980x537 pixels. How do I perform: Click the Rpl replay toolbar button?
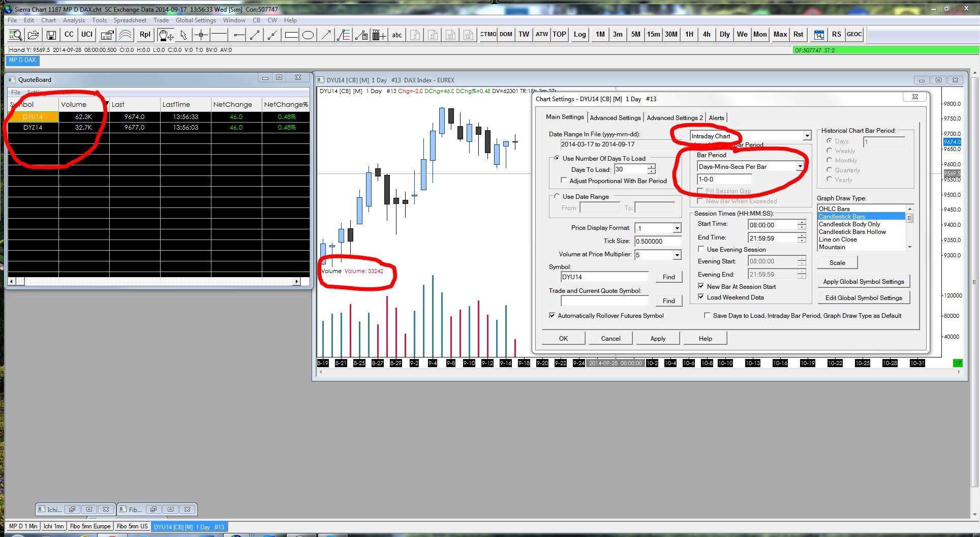coord(145,35)
